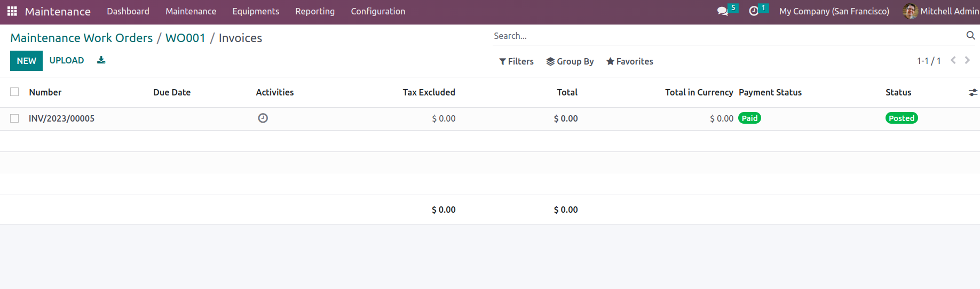Expand the Filters dropdown

516,61
